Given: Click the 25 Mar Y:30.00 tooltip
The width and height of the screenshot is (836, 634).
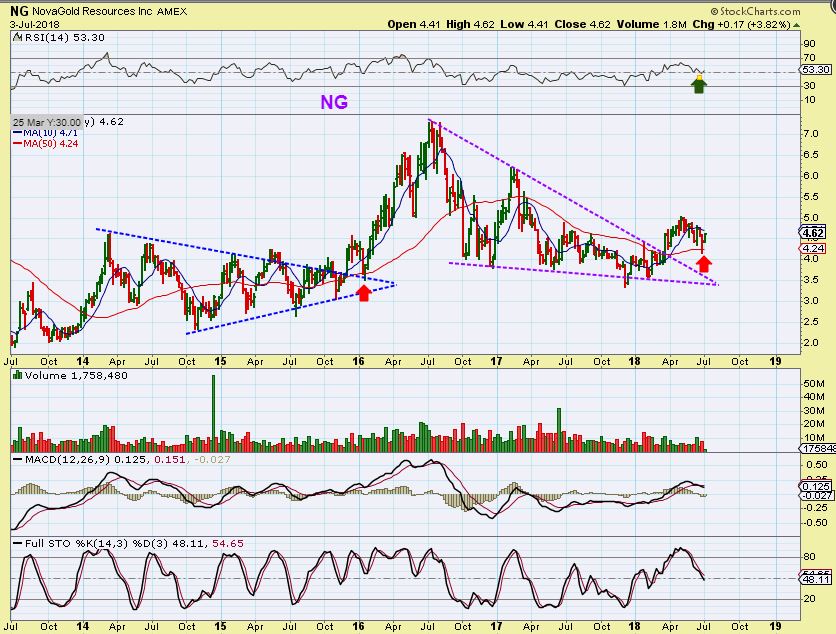Looking at the screenshot, I should coord(47,122).
